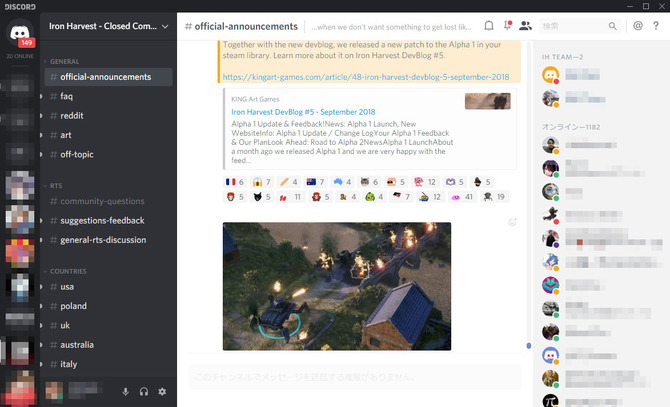The height and width of the screenshot is (407, 670).
Task: Open the reddit channel
Action: 108,116
